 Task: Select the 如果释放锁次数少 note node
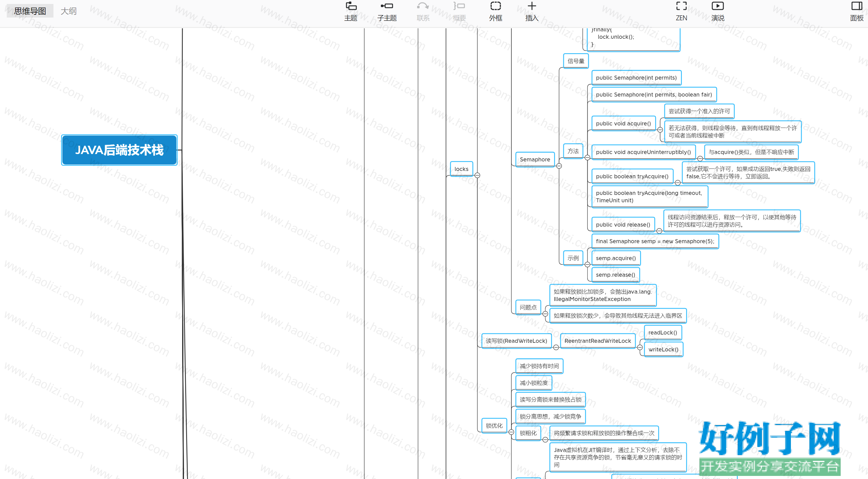[x=618, y=316]
